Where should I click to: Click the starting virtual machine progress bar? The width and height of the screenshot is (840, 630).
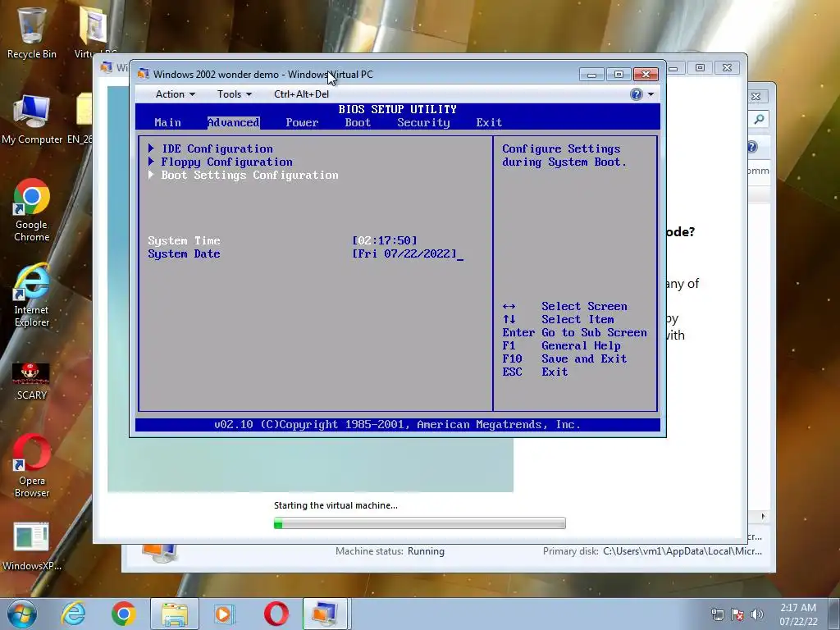click(419, 523)
